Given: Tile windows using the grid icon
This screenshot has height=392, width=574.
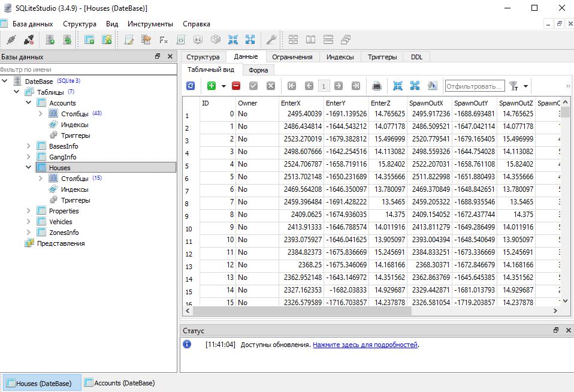Looking at the screenshot, I should tap(293, 40).
